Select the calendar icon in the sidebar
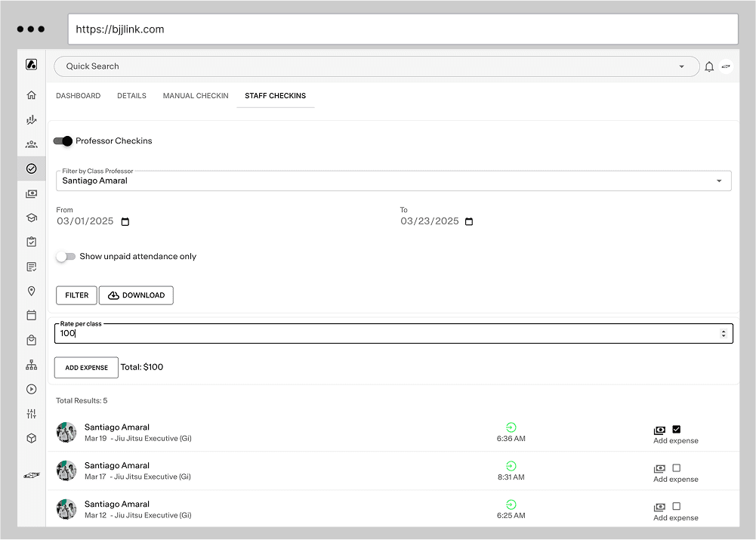This screenshot has width=756, height=540. tap(31, 315)
